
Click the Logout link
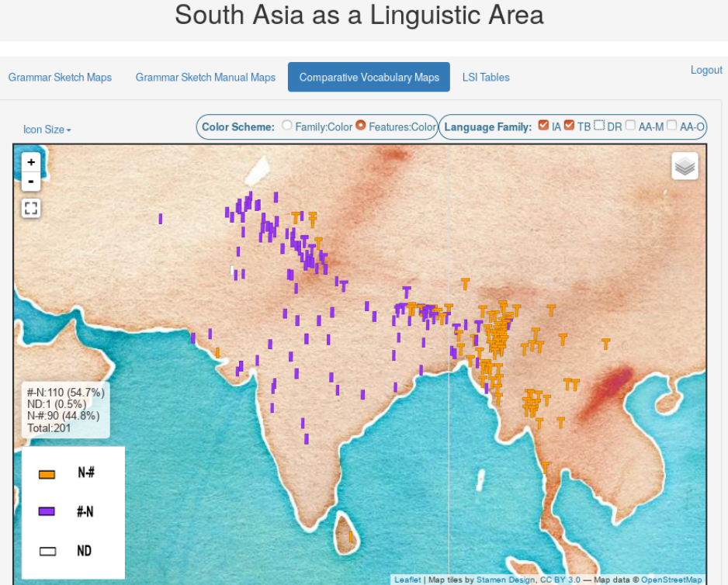click(706, 70)
